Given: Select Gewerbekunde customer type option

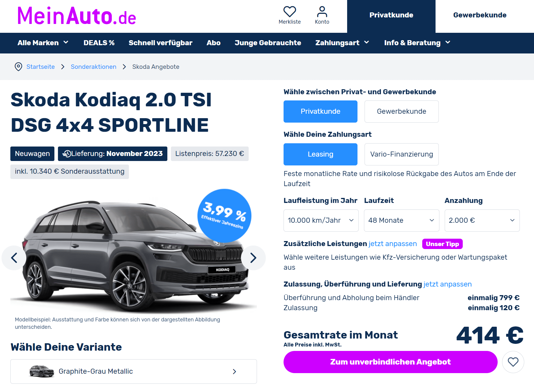Looking at the screenshot, I should 402,111.
